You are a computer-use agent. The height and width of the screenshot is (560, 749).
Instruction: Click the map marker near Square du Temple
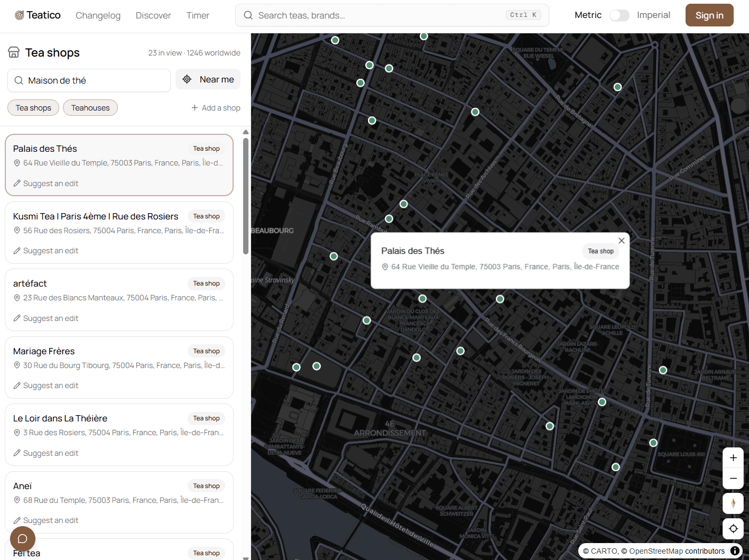coord(617,87)
